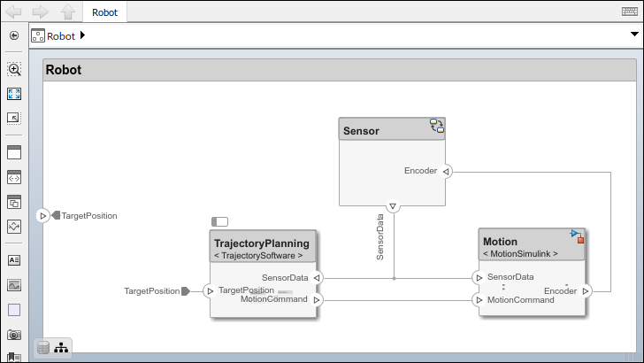Click the Annotation text tool

point(14,260)
